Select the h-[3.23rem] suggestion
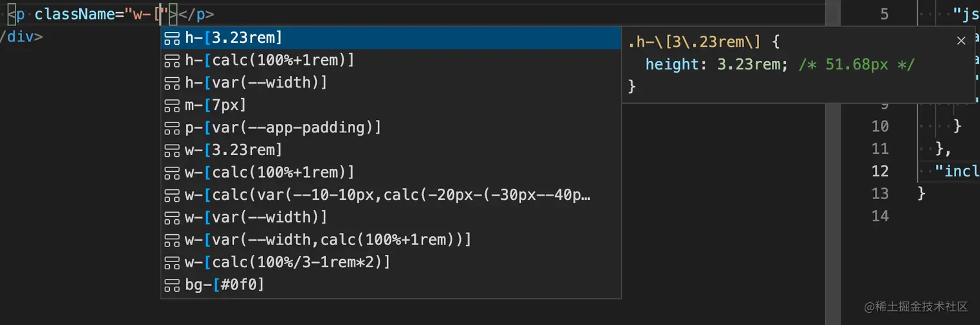The width and height of the screenshot is (980, 325). click(233, 38)
